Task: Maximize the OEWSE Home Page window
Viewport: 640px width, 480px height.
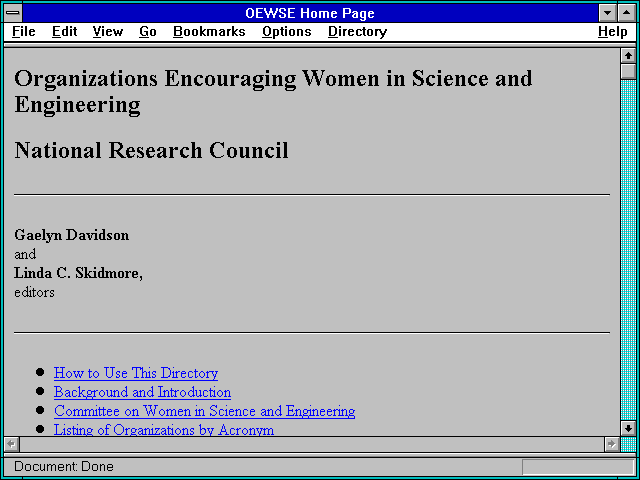Action: pyautogui.click(x=627, y=13)
